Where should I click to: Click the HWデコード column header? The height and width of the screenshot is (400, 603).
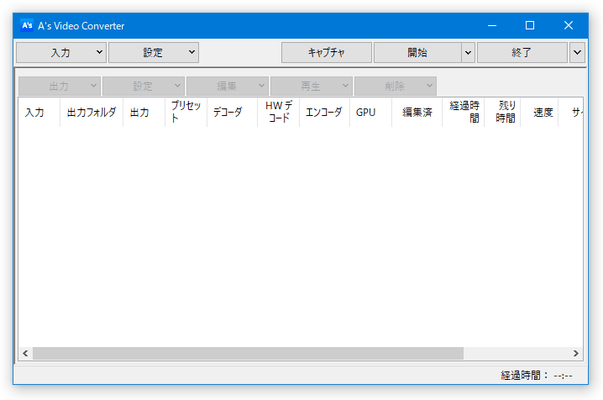tap(278, 112)
